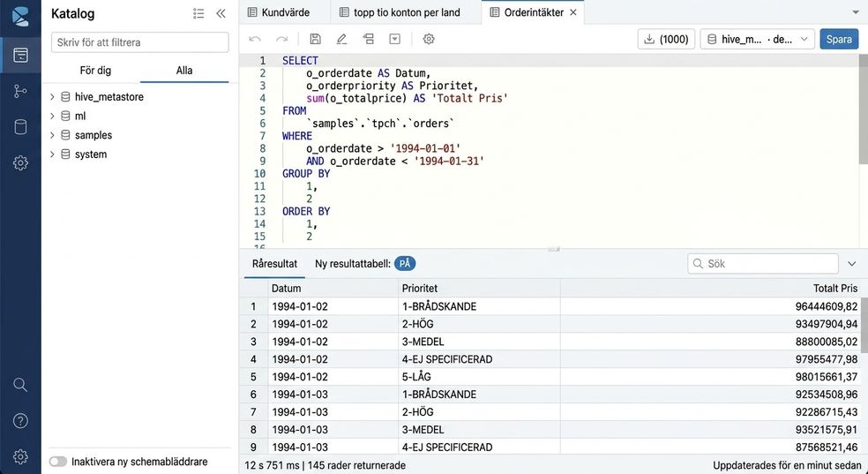Click the catalog list view options icon
The image size is (868, 474).
(x=198, y=14)
